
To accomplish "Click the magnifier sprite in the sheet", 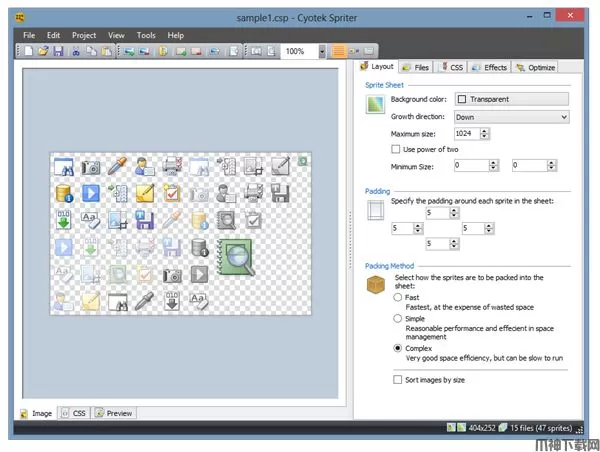I will coord(237,257).
